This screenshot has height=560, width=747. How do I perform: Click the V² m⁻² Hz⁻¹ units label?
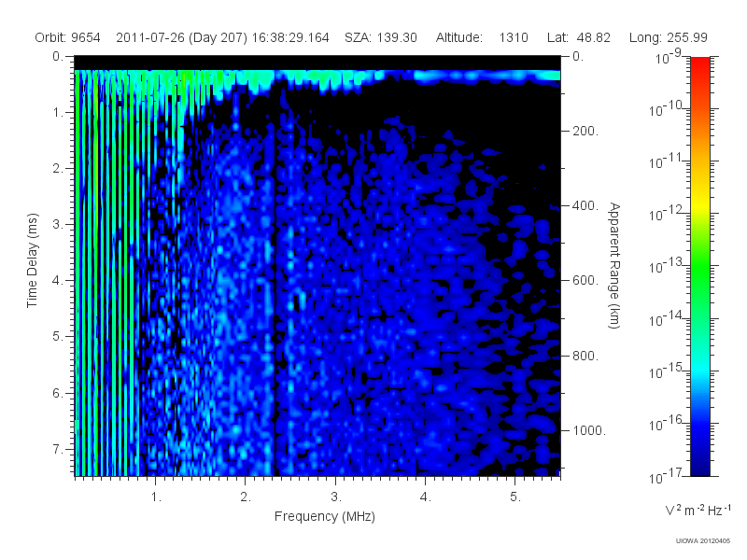[x=698, y=510]
